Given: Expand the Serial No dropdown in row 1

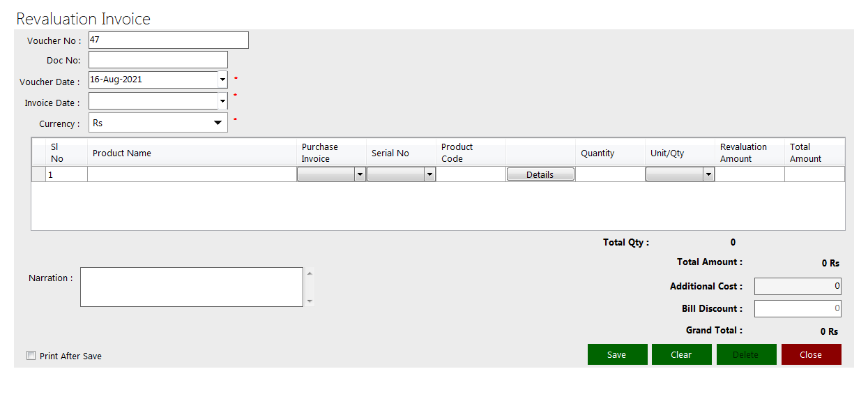Looking at the screenshot, I should click(429, 174).
